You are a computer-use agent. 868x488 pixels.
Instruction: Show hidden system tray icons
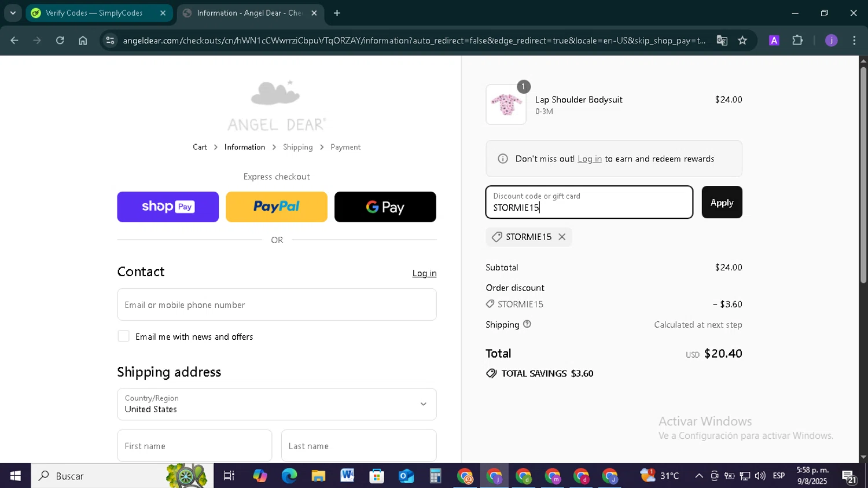tap(699, 476)
